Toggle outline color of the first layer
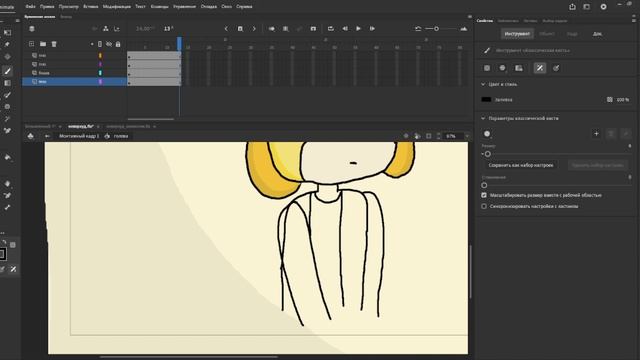Viewport: 640px width, 360px height. (x=100, y=55)
